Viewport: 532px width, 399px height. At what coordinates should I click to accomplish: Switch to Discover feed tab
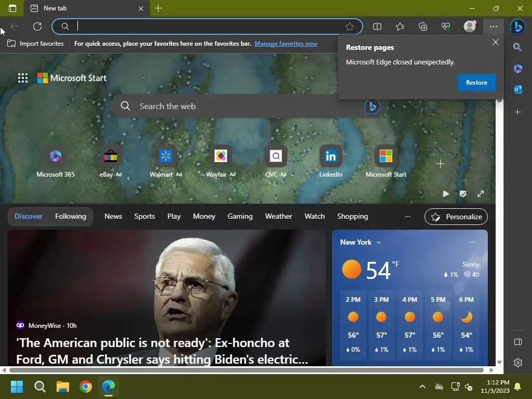click(x=29, y=217)
